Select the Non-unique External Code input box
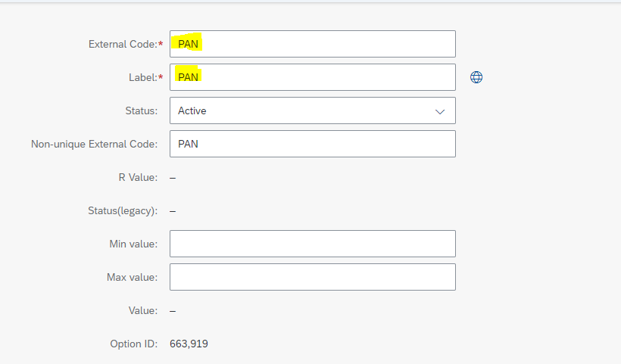The width and height of the screenshot is (621, 364). click(x=313, y=144)
